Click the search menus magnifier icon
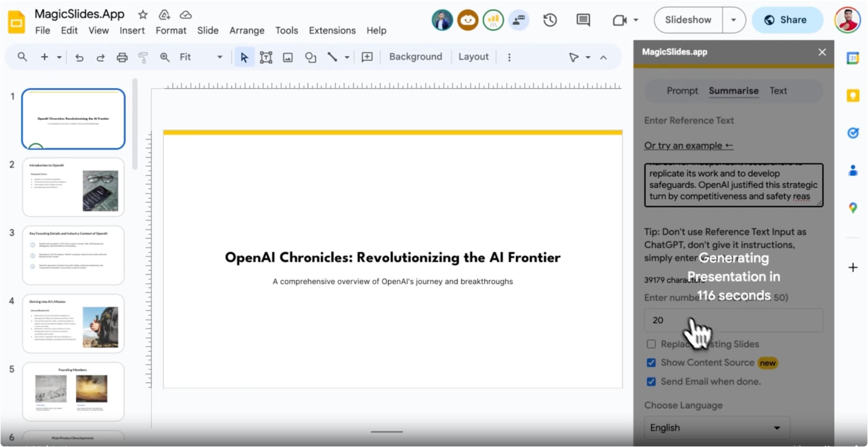 (22, 57)
